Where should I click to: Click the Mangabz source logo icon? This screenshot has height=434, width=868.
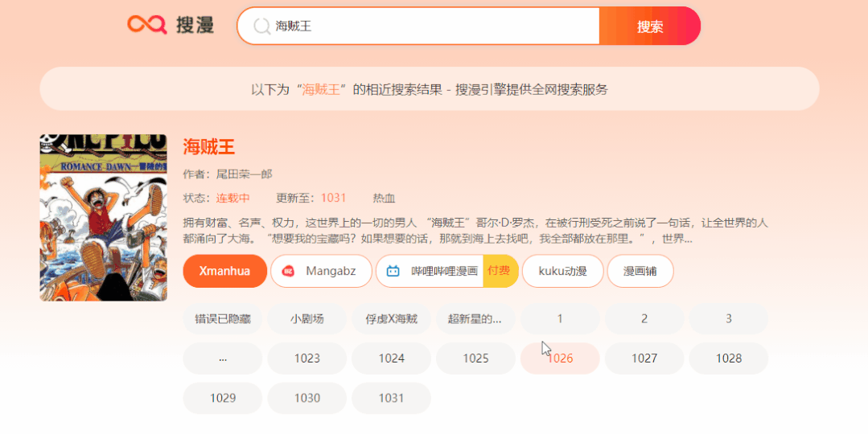pos(288,272)
